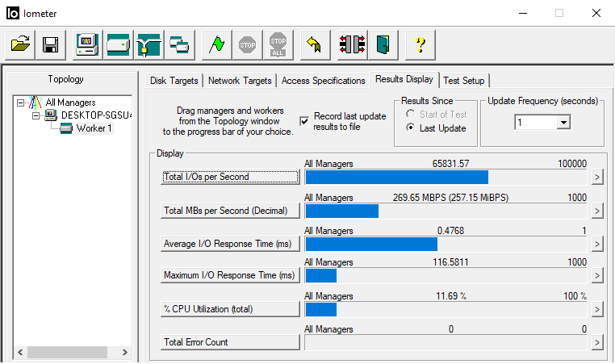Stop the current test

click(247, 44)
